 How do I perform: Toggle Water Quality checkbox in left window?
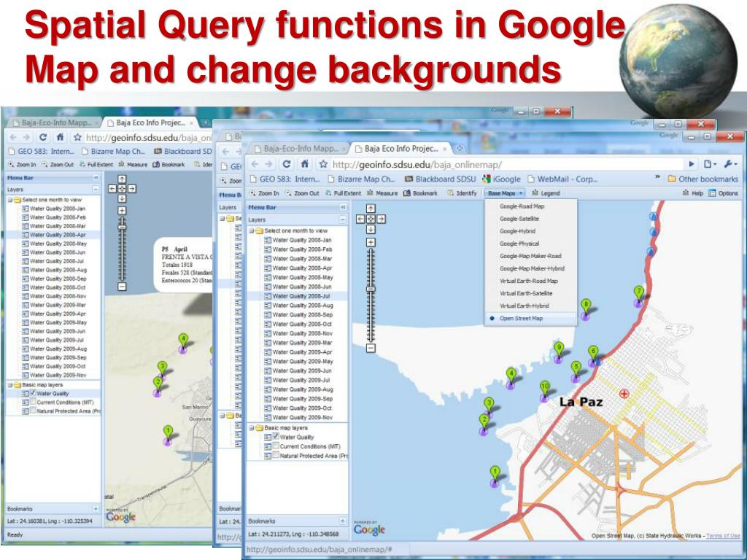[x=33, y=393]
